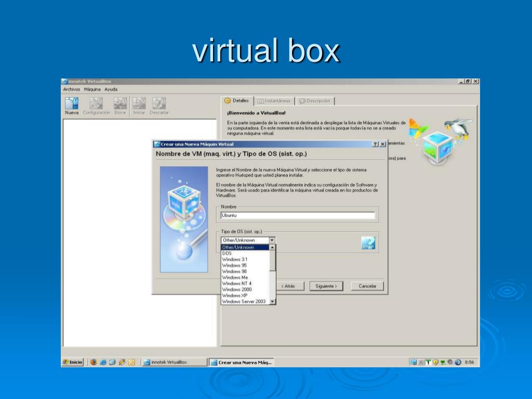Click the green T tray icon
532x399 pixels.
pyautogui.click(x=428, y=362)
